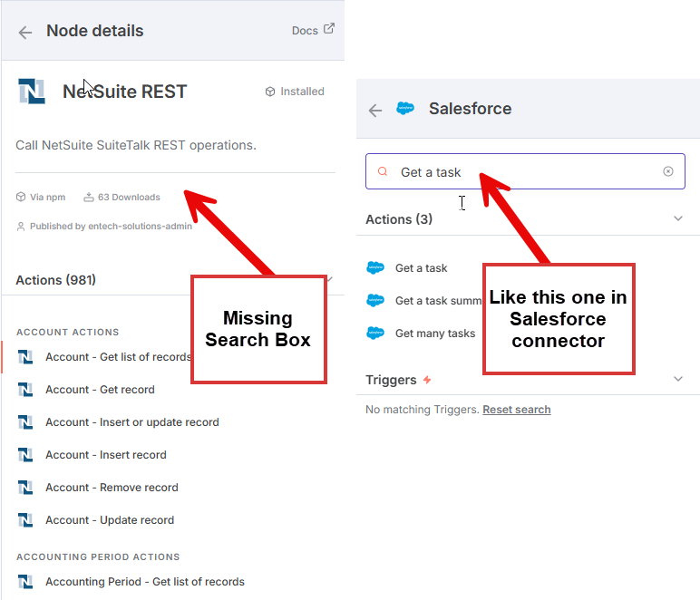Click the magnifier icon in search box

point(383,171)
